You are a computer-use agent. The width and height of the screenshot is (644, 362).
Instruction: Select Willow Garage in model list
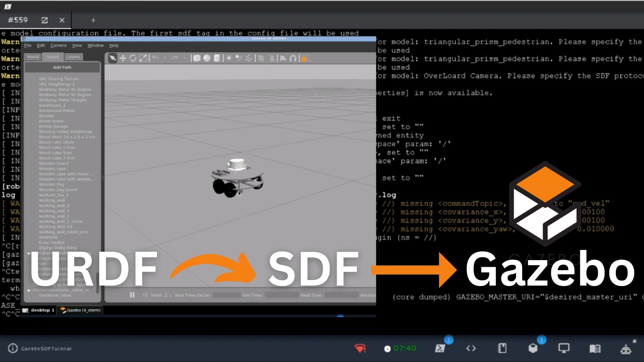tap(53, 126)
